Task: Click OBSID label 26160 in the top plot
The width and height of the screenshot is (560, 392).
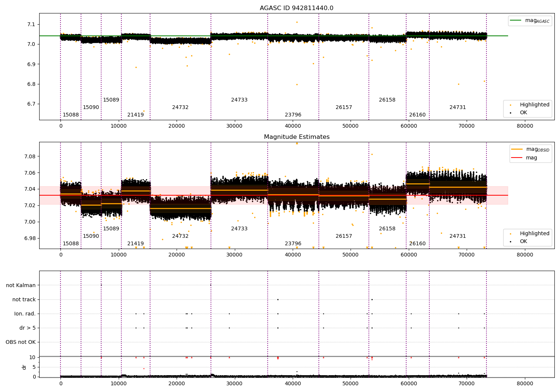Action: 417,115
